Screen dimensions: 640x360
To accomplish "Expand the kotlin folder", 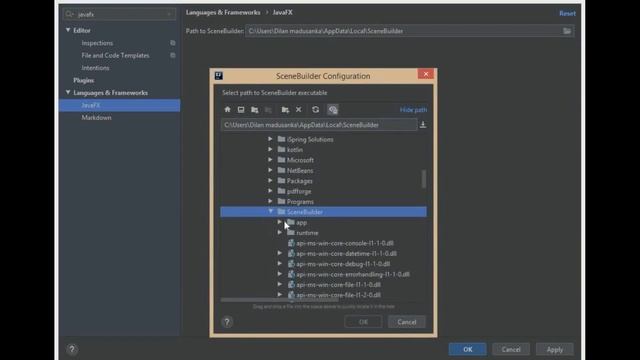I will tap(270, 149).
